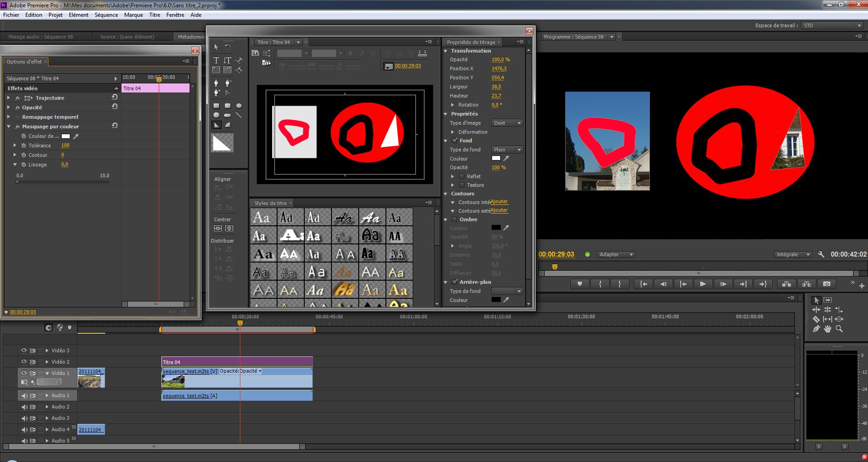Screen dimensions: 868x462
Task: Enable the Texture checkbox
Action: click(462, 185)
